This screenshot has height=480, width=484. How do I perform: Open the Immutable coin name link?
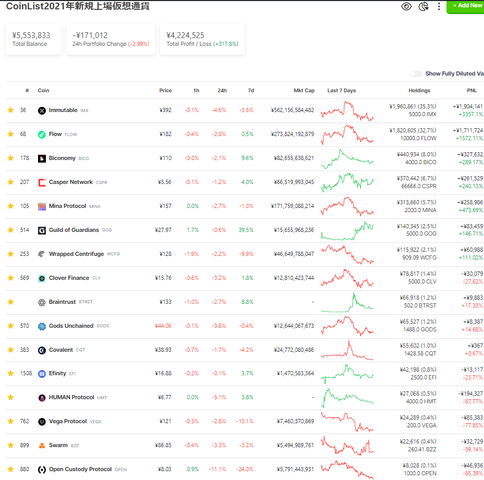click(x=63, y=110)
